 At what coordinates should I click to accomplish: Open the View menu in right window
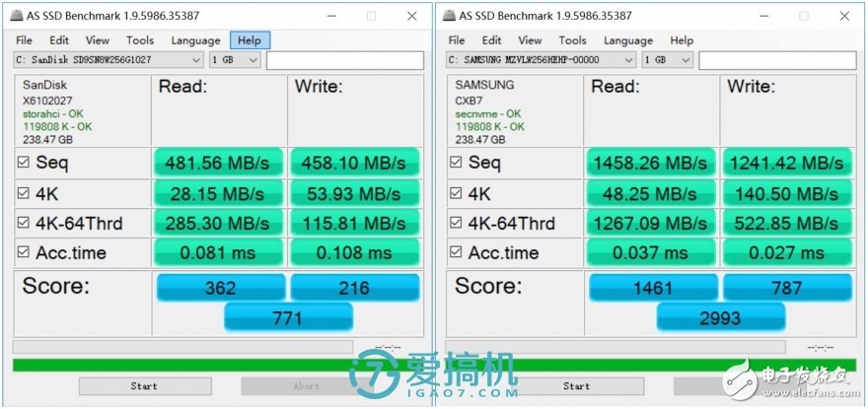530,40
